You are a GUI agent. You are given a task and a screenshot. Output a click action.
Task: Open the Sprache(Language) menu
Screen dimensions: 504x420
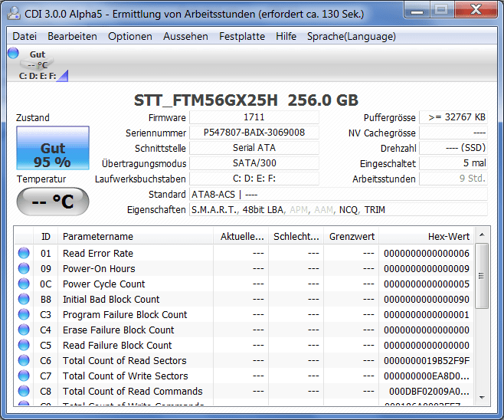pyautogui.click(x=352, y=36)
